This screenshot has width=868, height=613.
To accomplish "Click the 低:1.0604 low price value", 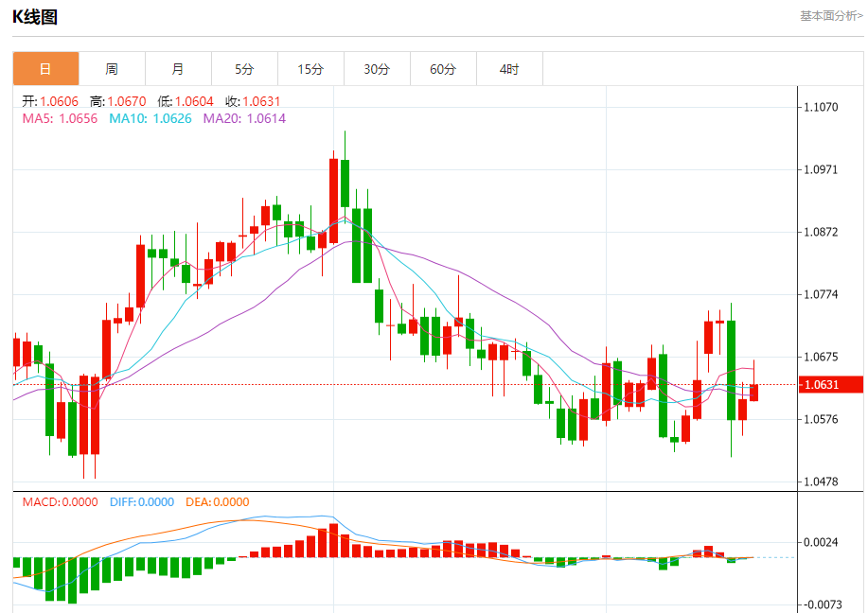I will (186, 101).
